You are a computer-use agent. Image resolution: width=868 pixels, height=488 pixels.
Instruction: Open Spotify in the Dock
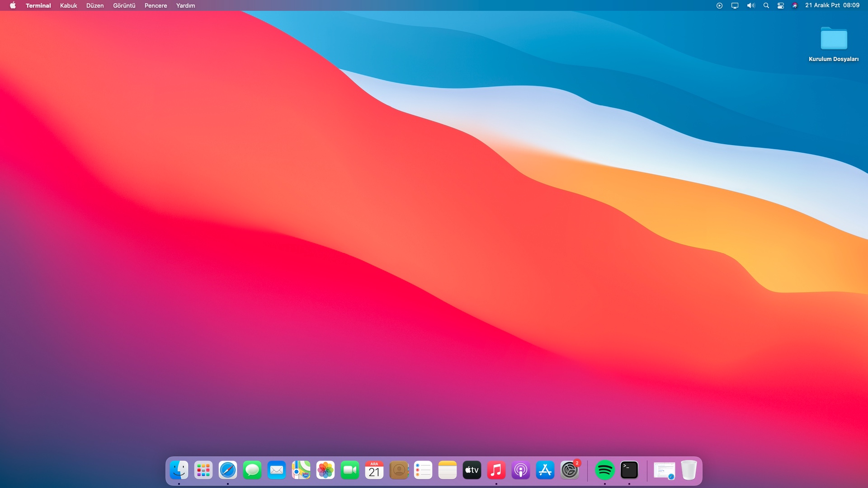pyautogui.click(x=605, y=470)
